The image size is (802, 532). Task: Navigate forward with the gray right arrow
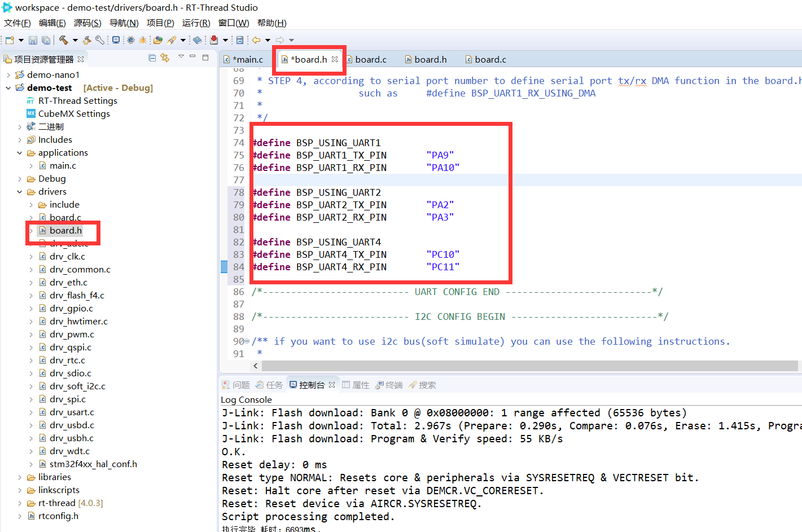tap(280, 40)
